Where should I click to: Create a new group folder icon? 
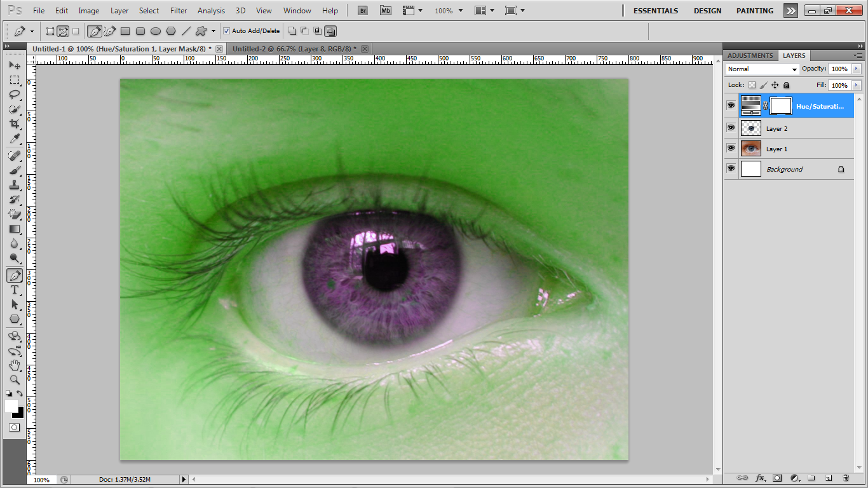811,478
